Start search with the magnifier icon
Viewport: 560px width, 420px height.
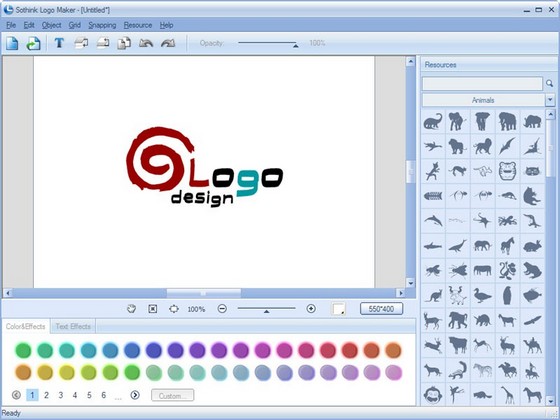point(549,84)
